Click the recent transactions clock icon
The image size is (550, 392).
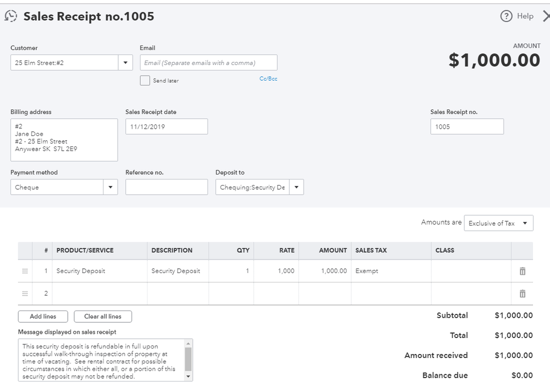point(11,17)
